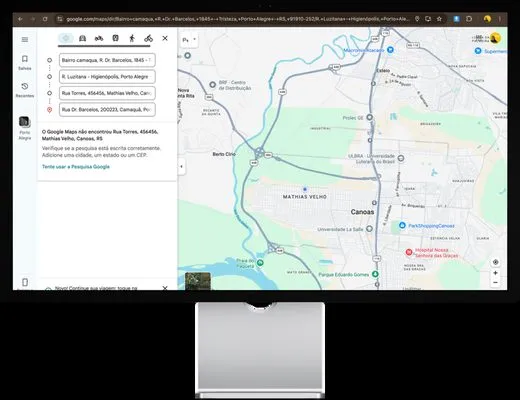Edit the Rua Dr. Barcelos destination field
520x400 pixels.
pyautogui.click(x=107, y=109)
